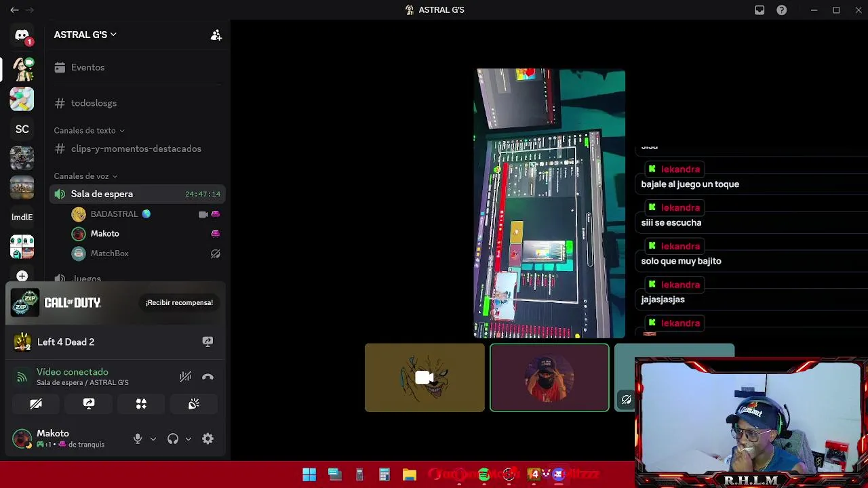Open noise suppression options

click(185, 377)
